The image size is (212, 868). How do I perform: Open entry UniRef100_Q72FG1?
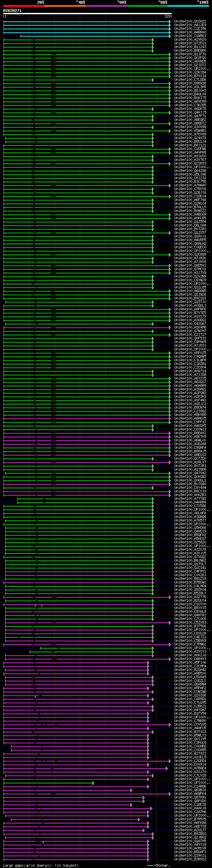[x=190, y=43]
